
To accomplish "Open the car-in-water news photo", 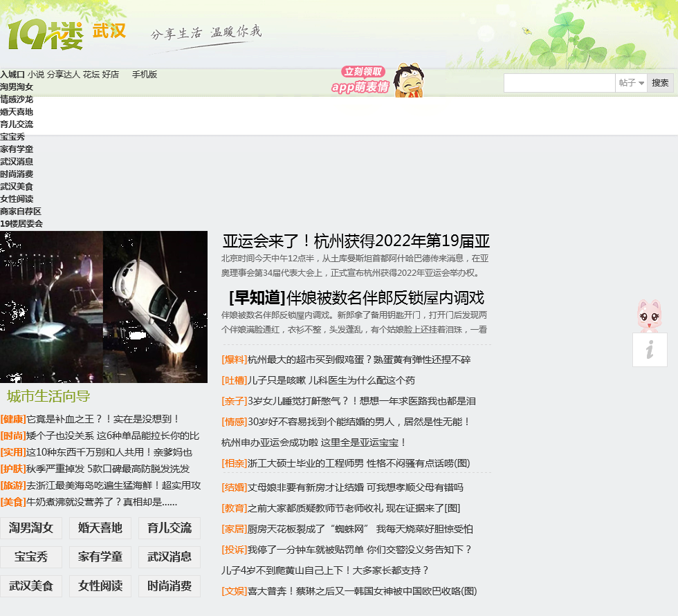I will (x=104, y=307).
